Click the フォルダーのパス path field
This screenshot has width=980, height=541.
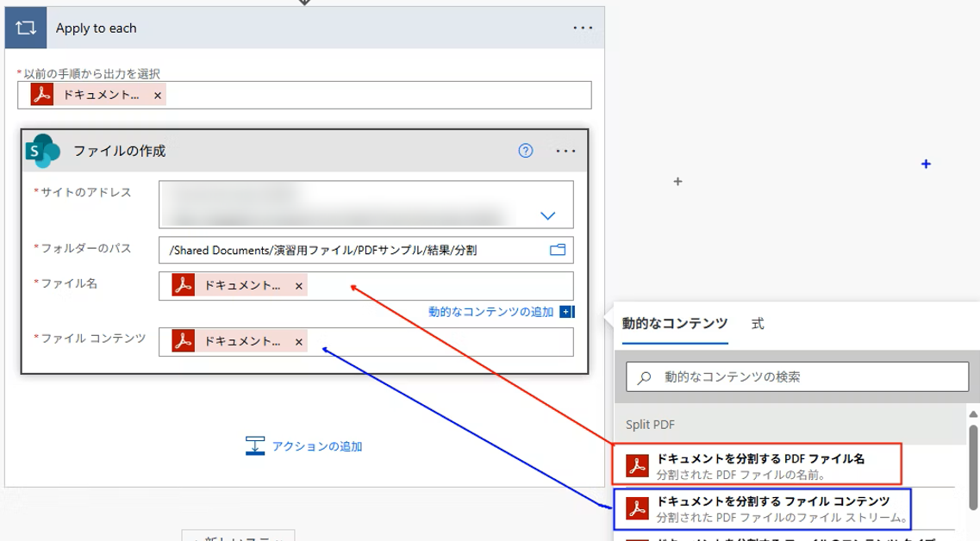(x=365, y=250)
